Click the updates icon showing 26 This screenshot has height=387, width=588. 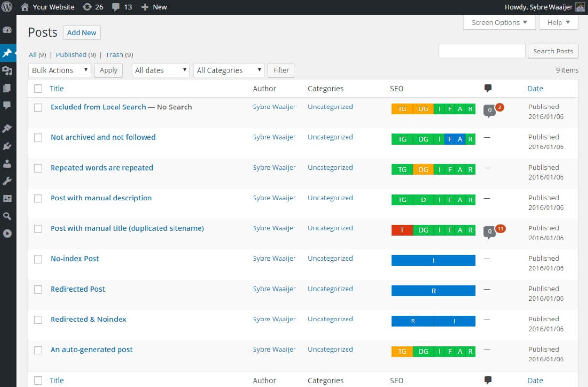pyautogui.click(x=93, y=7)
